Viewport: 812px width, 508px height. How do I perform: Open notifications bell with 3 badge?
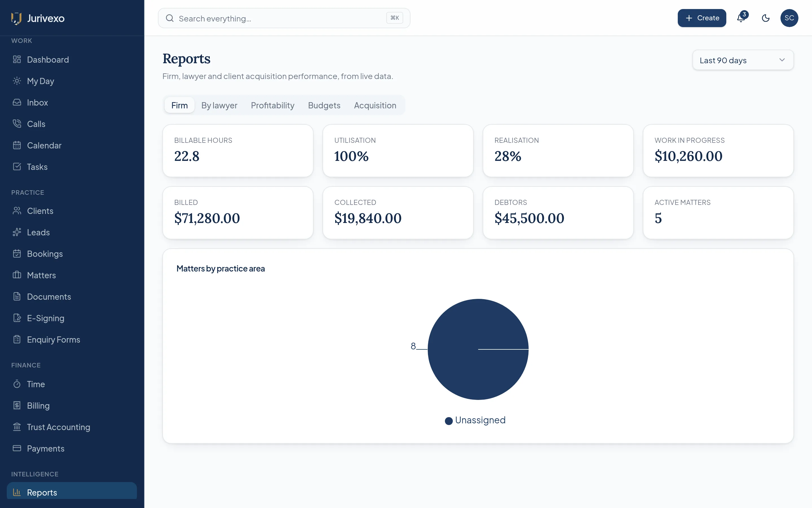[742, 18]
